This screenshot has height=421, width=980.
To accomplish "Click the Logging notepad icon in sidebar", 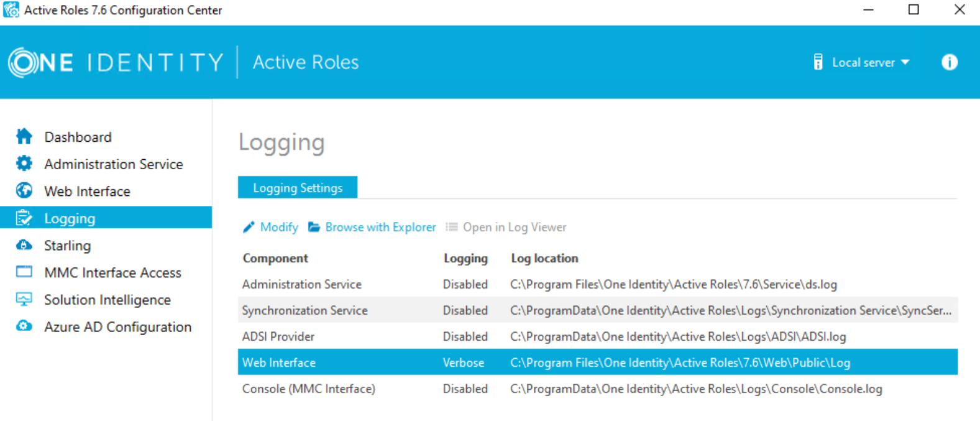I will pyautogui.click(x=24, y=218).
